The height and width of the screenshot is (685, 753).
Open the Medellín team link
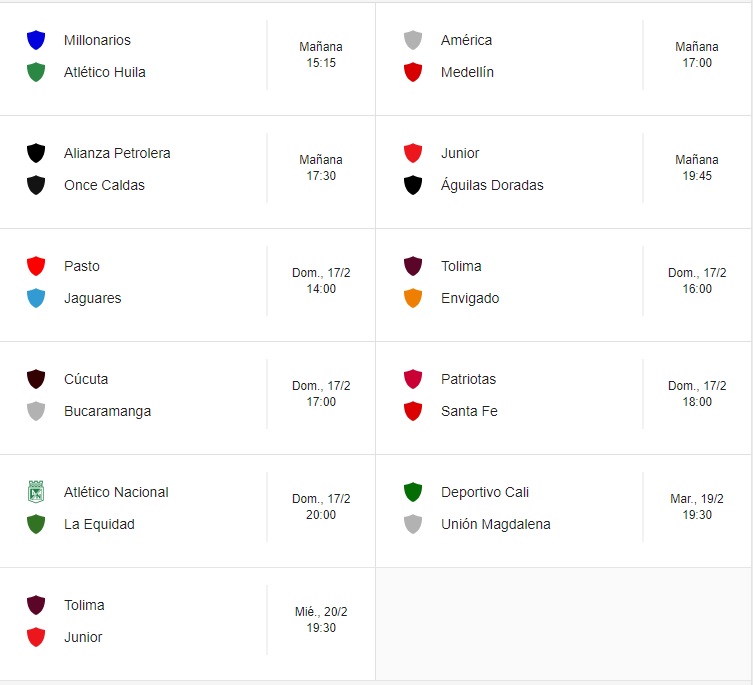click(467, 72)
